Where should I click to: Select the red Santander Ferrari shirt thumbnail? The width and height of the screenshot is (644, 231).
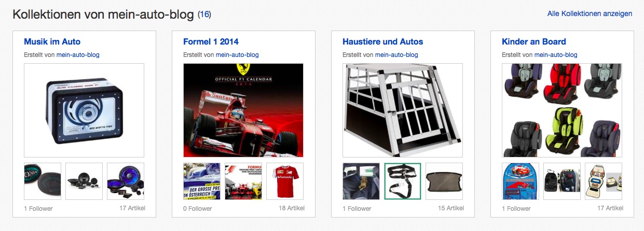285,181
